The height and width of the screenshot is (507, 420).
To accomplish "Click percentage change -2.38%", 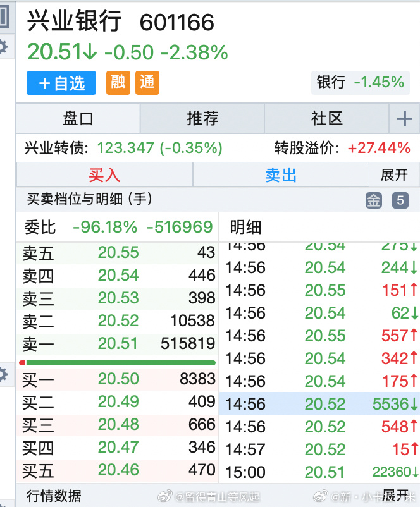I will coord(194,52).
